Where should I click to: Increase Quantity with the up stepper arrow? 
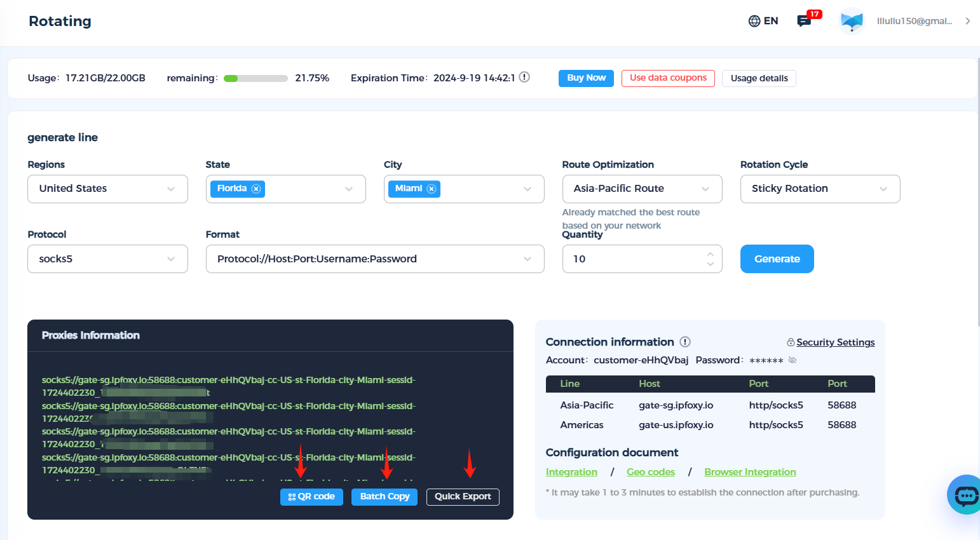(x=710, y=253)
